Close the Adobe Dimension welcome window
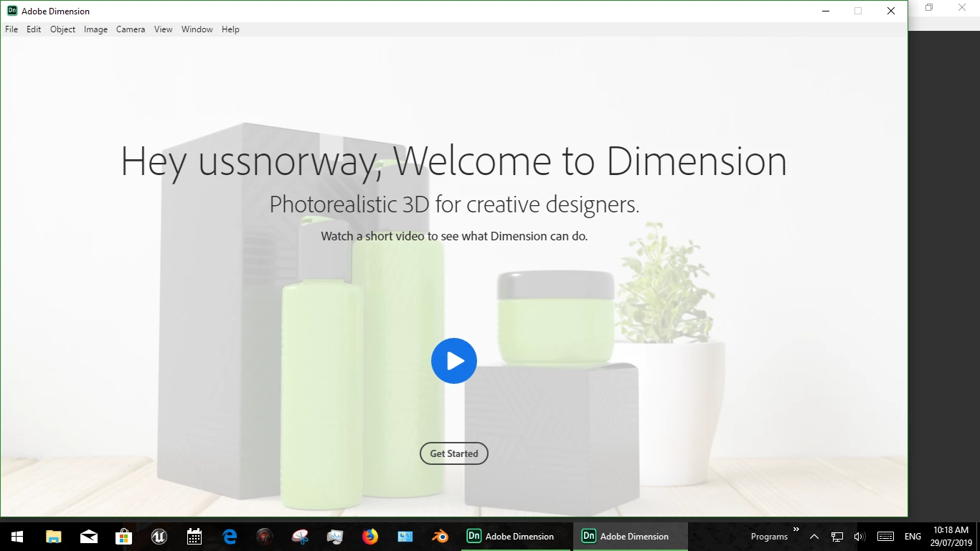 pyautogui.click(x=891, y=11)
